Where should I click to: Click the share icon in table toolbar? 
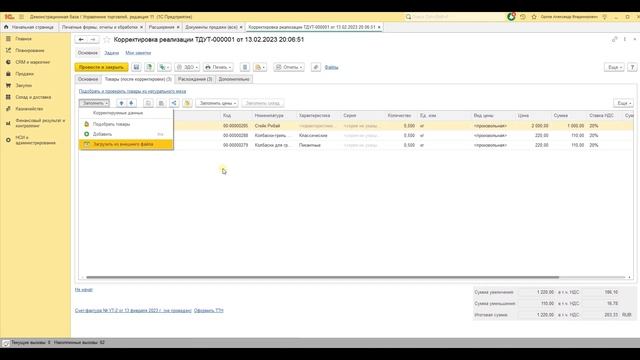174,103
